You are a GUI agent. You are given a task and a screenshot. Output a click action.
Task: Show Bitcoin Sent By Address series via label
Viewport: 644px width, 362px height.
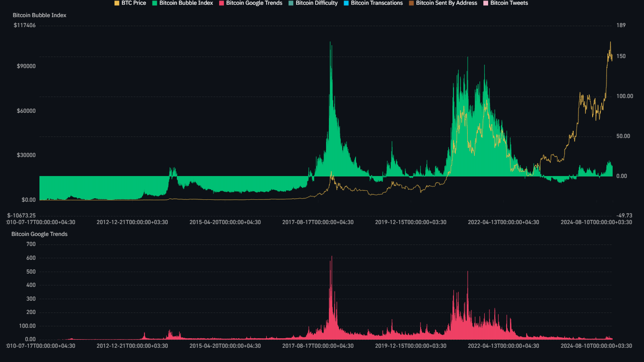(446, 3)
